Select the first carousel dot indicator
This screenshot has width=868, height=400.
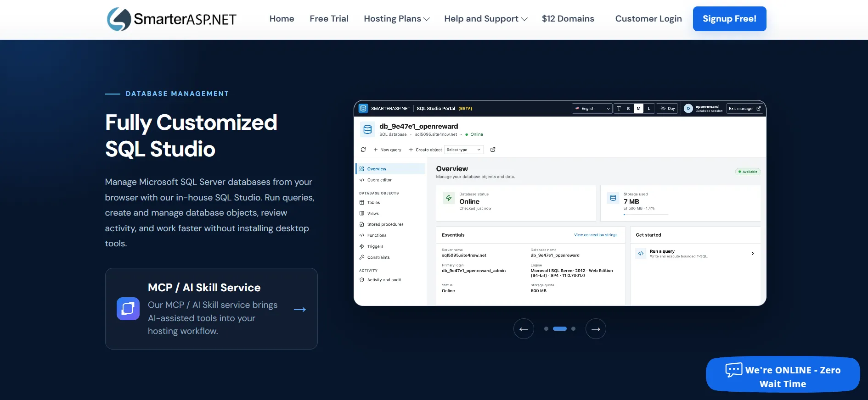click(x=546, y=329)
